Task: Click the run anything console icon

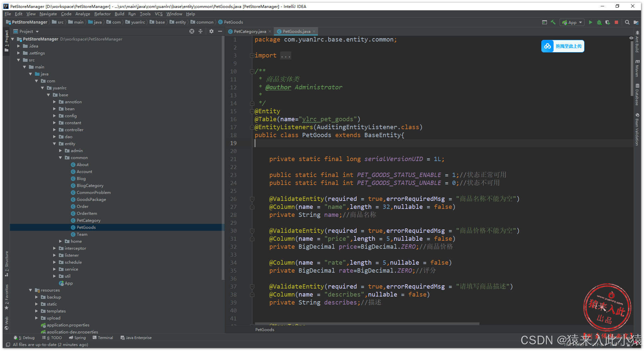Action: [545, 22]
